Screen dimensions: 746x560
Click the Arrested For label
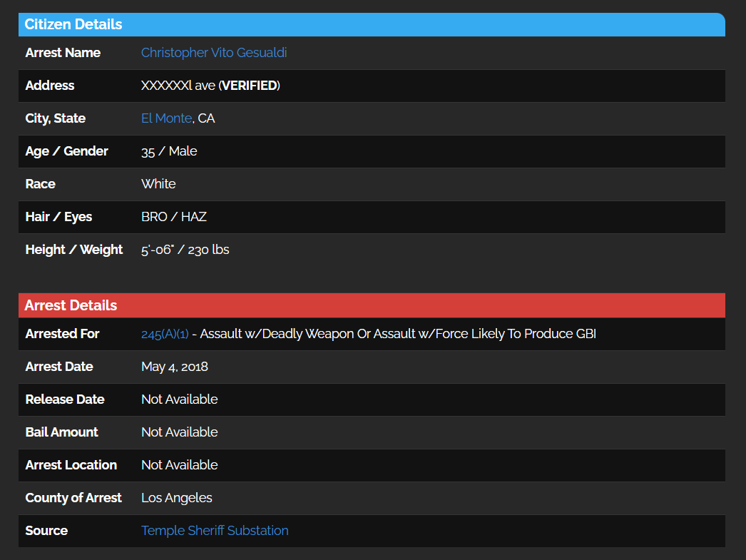(x=62, y=334)
